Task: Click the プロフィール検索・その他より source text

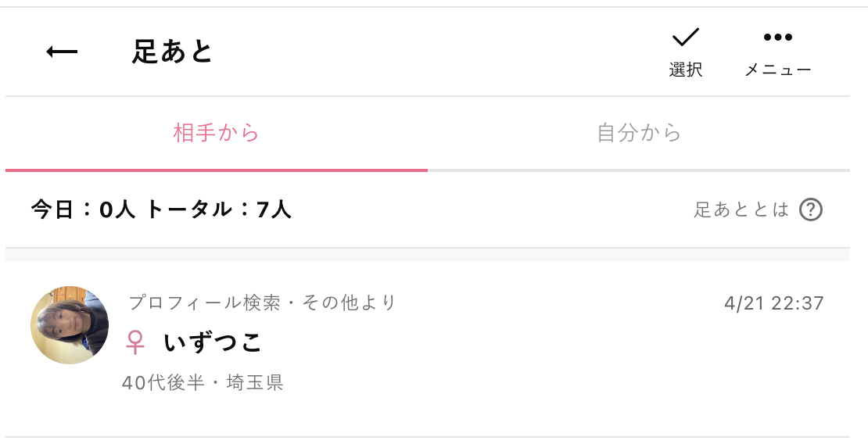Action: tap(263, 303)
